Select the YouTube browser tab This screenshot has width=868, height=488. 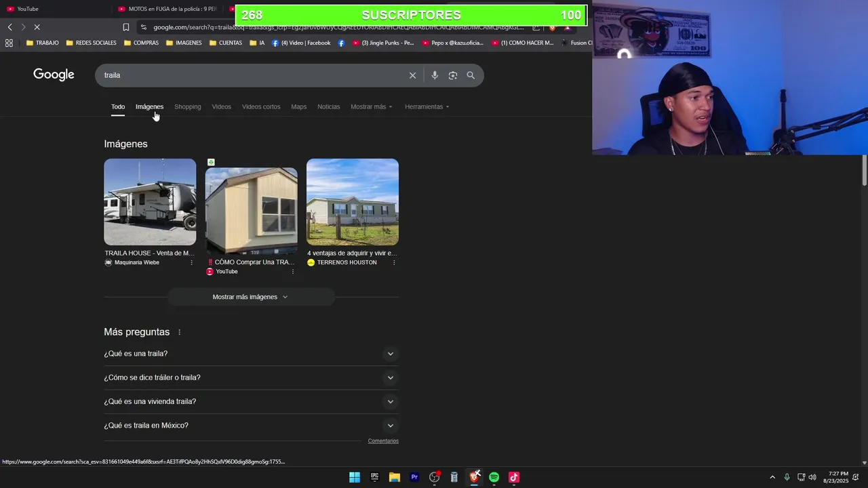[56, 9]
